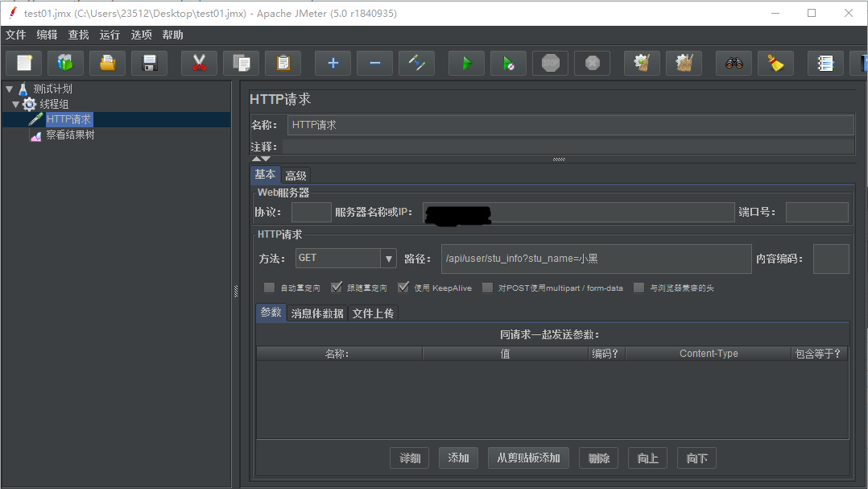Screen dimensions: 868x489
Task: Click the 线程组 gear icon in tree
Action: point(29,104)
